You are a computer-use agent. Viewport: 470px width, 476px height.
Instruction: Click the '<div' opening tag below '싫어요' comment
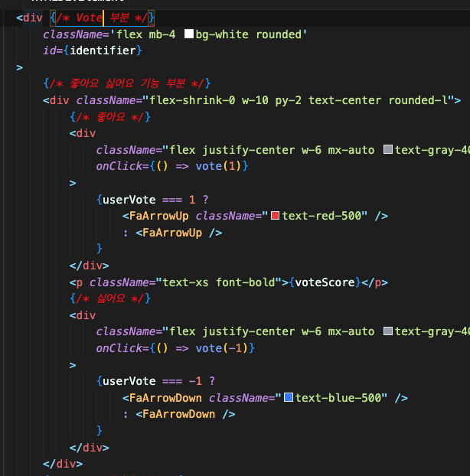pyautogui.click(x=83, y=315)
